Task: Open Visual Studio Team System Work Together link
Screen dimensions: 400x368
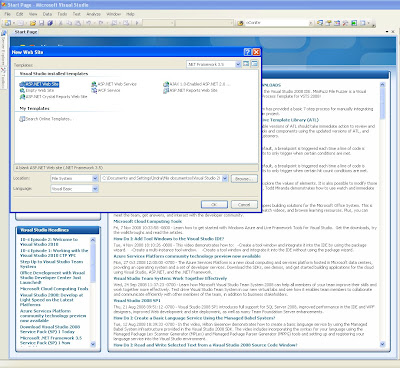Action: (170, 278)
